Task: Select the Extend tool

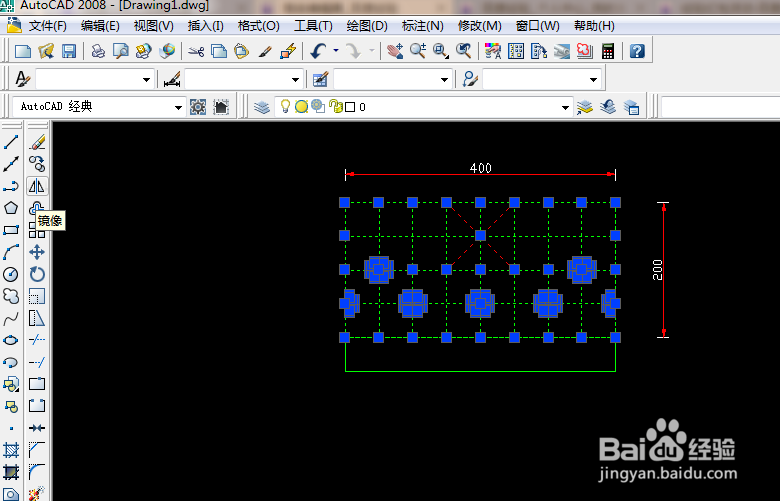Action: (37, 362)
